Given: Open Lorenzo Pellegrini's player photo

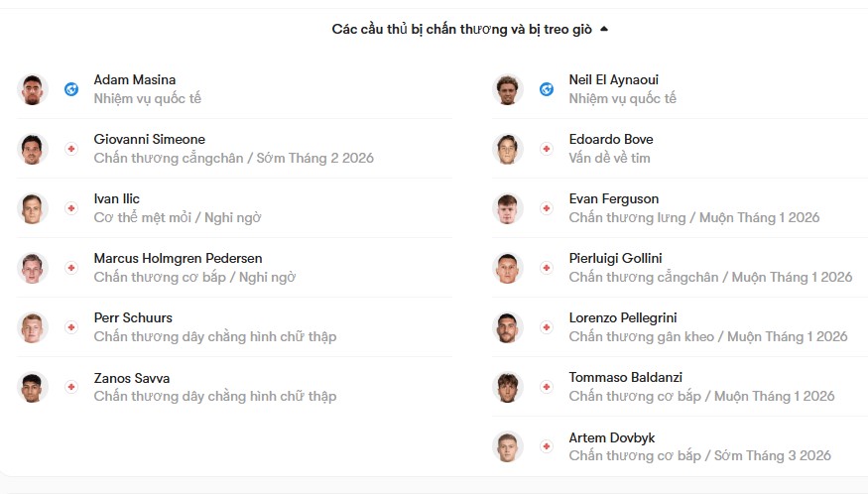Looking at the screenshot, I should (507, 327).
